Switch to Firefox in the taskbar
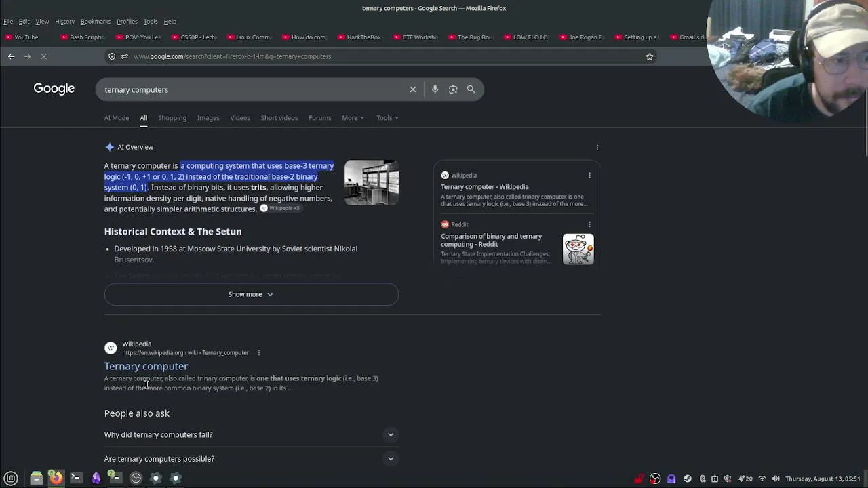 [x=56, y=478]
